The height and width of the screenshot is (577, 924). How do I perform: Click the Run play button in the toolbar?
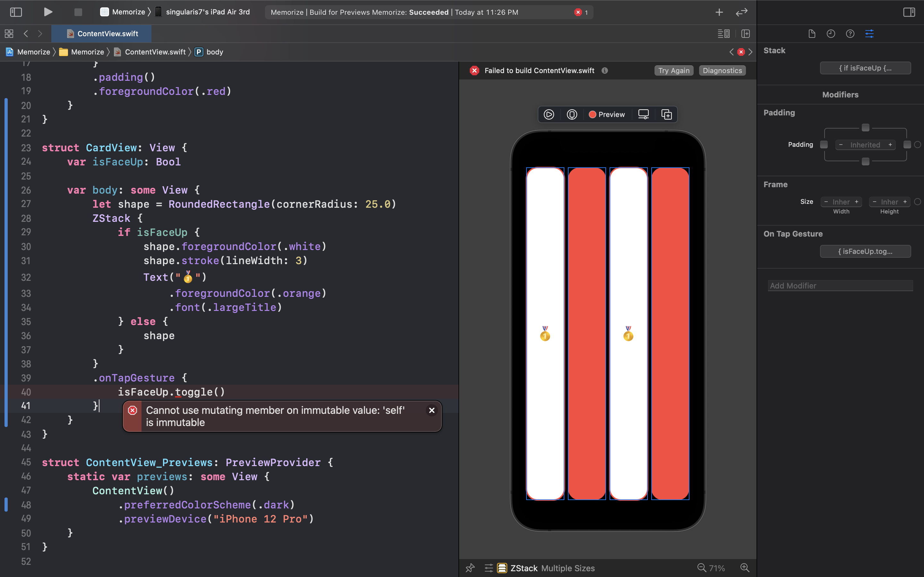(x=48, y=12)
